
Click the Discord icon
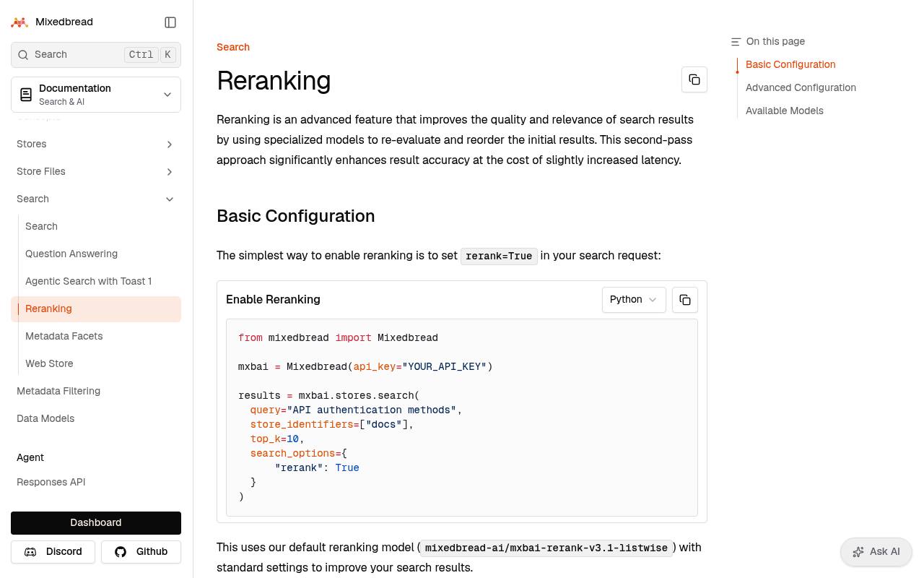tap(30, 552)
